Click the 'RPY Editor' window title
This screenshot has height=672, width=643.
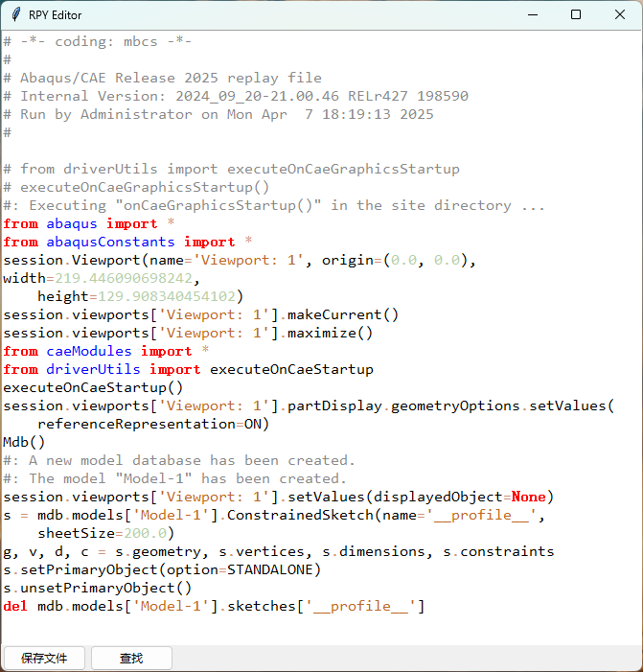55,15
